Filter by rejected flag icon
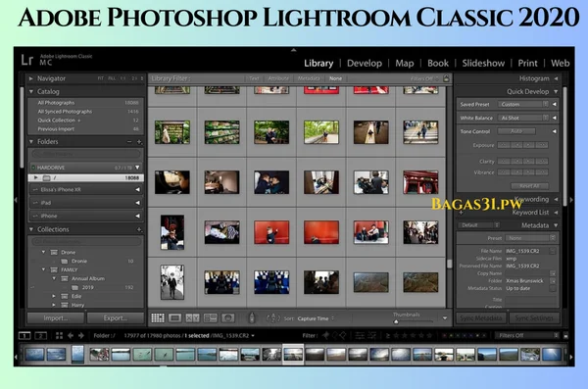Image resolution: width=588 pixels, height=389 pixels. pyautogui.click(x=343, y=335)
